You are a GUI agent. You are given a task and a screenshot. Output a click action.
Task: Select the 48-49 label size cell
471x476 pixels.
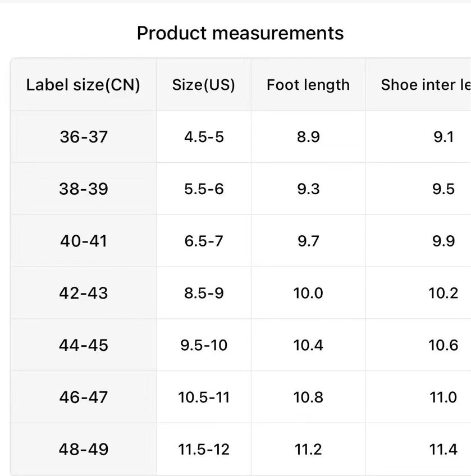coord(83,449)
